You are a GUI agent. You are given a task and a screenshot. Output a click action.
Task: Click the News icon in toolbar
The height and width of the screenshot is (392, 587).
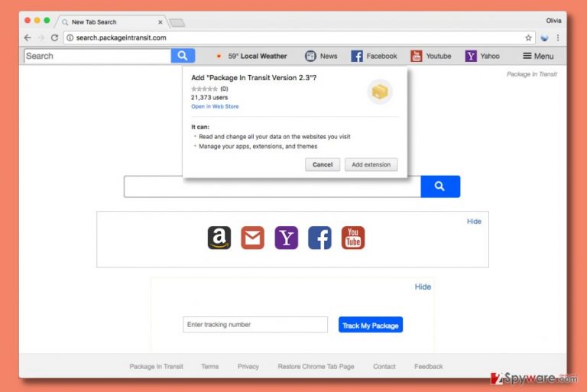[x=310, y=56]
